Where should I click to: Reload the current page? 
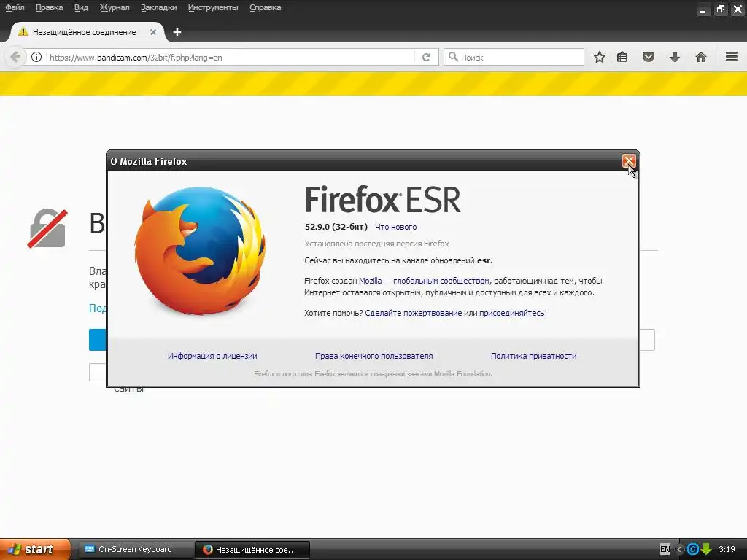[x=426, y=57]
